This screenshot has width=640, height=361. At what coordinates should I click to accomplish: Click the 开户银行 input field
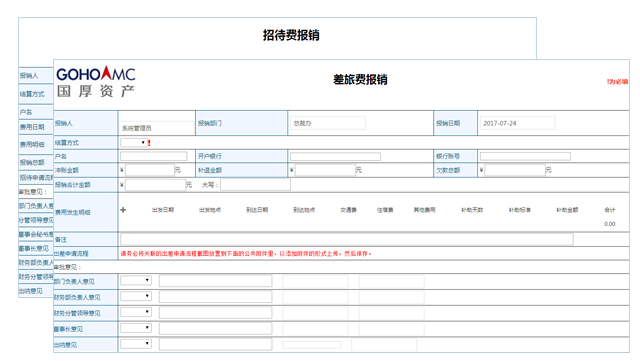tap(336, 156)
